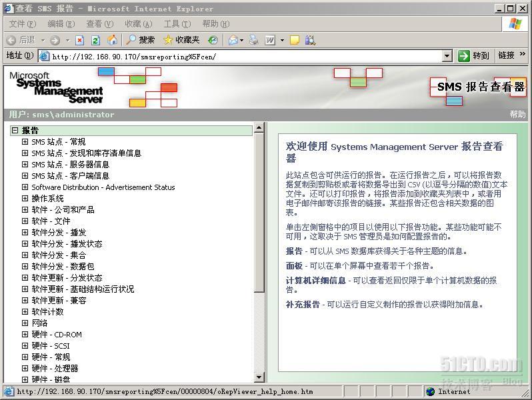
Task: Click the 帮助 link in the user bar
Action: click(517, 115)
